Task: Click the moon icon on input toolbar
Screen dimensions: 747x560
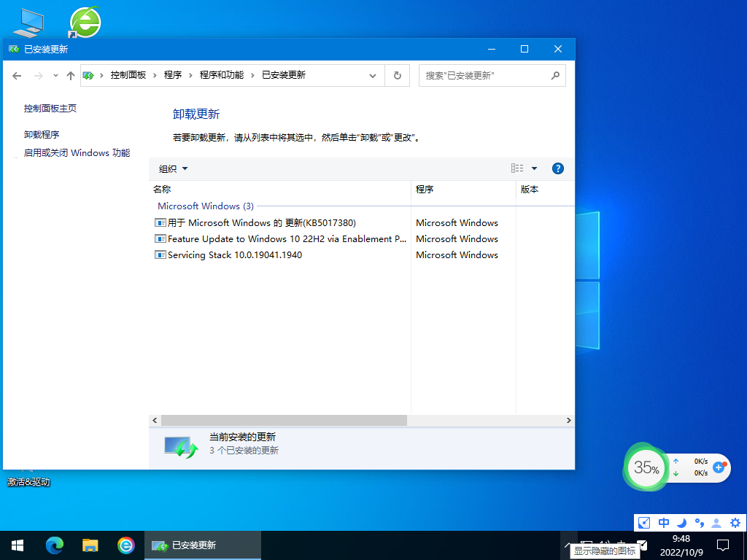Action: point(681,523)
